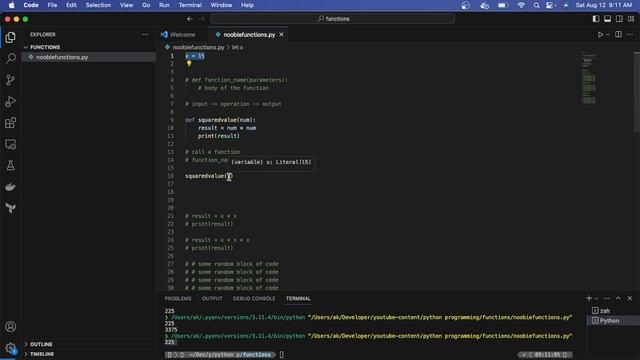Click the functions command center search box

[333, 19]
